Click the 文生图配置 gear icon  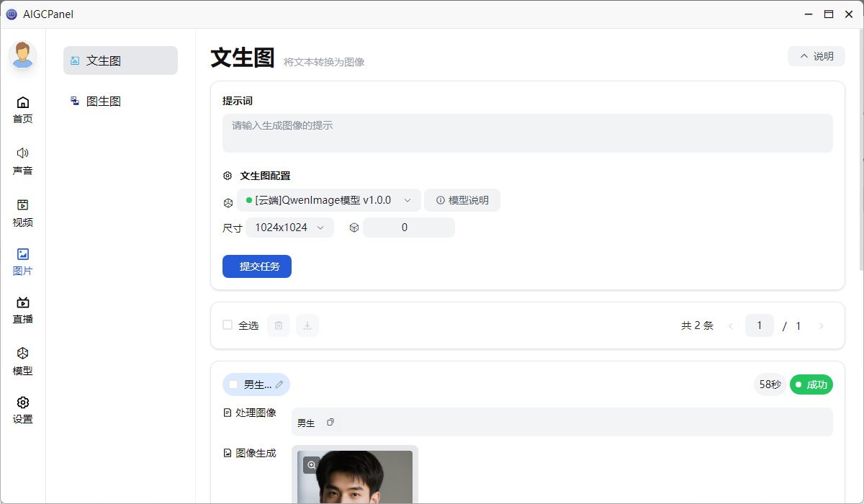(228, 176)
